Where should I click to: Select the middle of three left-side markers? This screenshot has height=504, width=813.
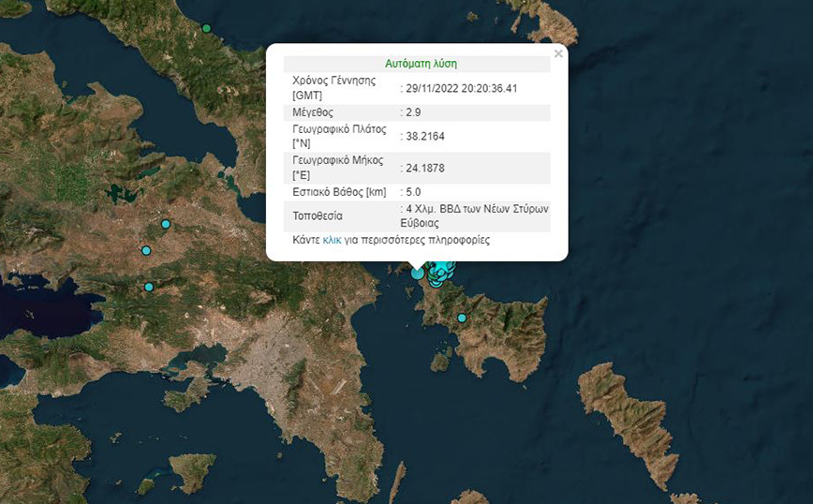(146, 250)
